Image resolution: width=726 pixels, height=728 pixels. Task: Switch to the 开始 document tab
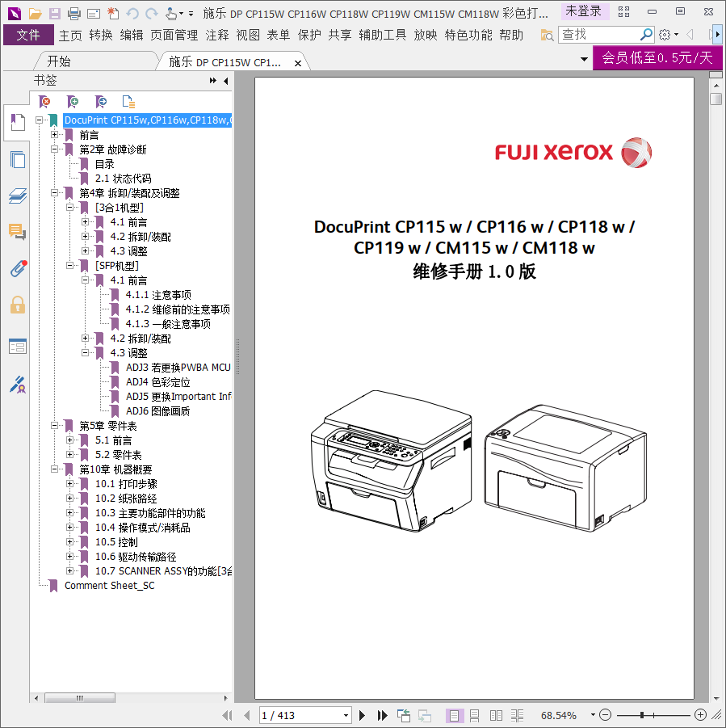coord(59,61)
